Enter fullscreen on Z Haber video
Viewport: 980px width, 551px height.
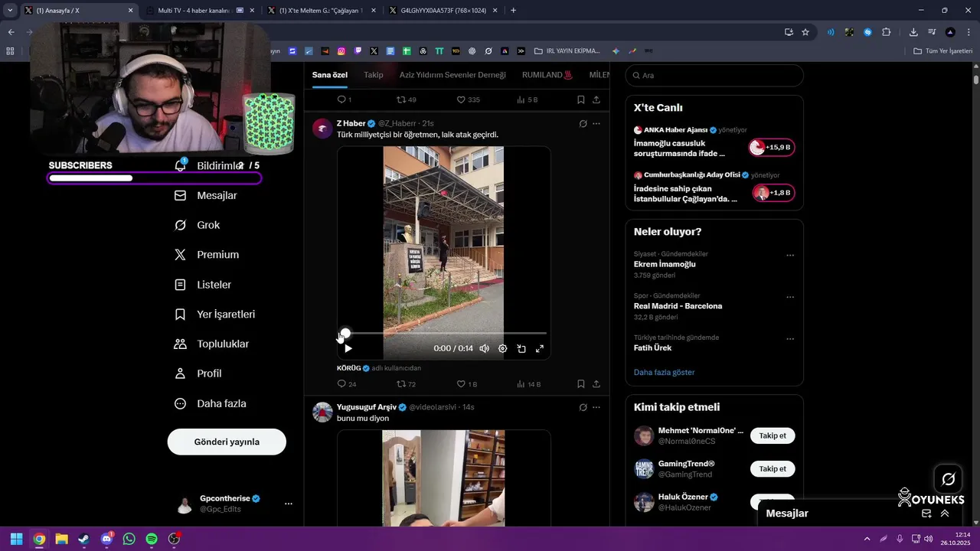click(540, 348)
